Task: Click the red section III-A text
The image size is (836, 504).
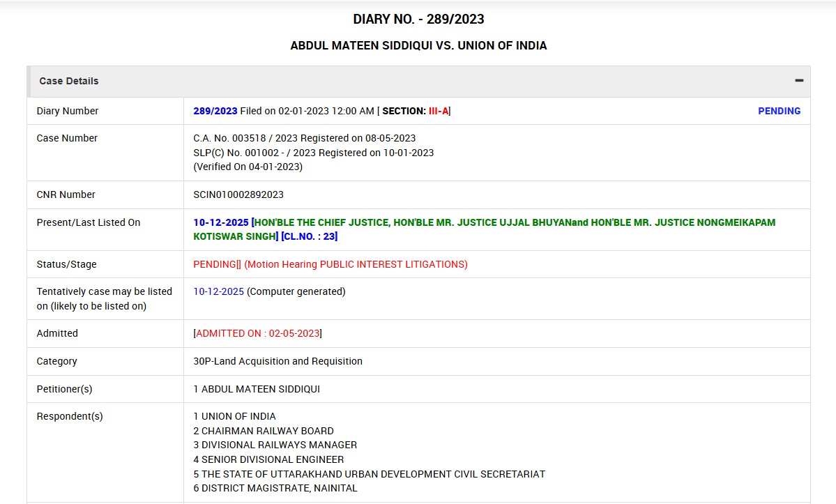Action: [x=438, y=111]
